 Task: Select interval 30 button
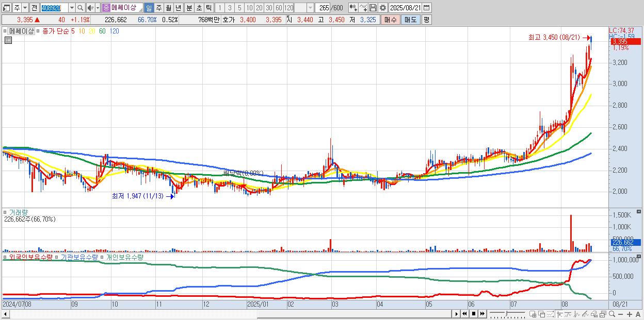coord(269,8)
